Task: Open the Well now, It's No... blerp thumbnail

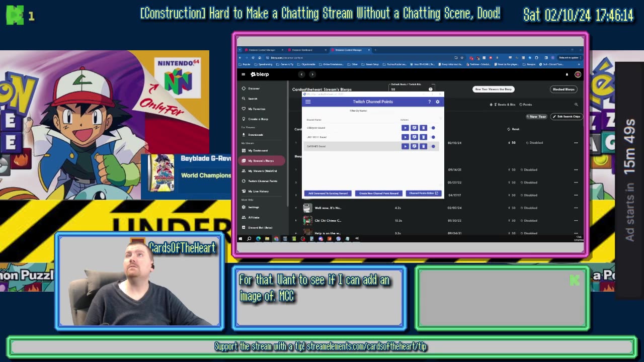Action: click(307, 208)
